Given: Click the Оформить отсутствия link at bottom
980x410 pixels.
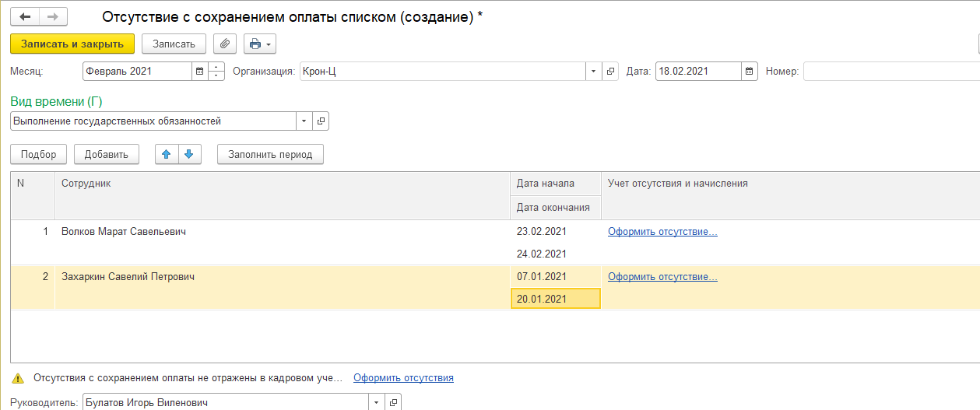Looking at the screenshot, I should click(x=403, y=378).
